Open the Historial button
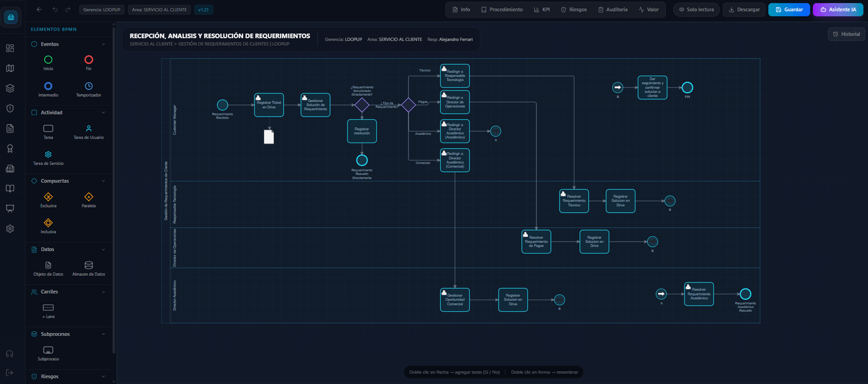Viewport: 868px width, 384px height. 846,34
